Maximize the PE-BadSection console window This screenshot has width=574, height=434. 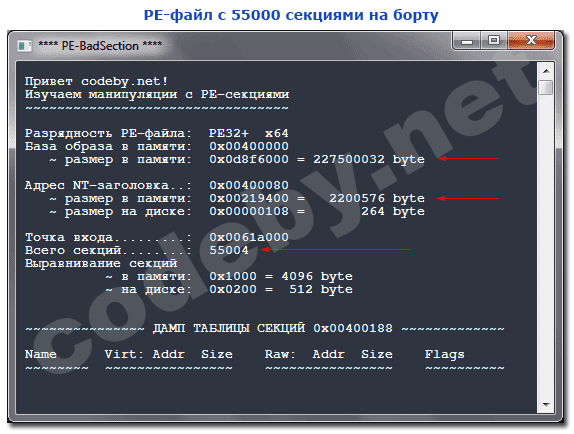[494, 40]
